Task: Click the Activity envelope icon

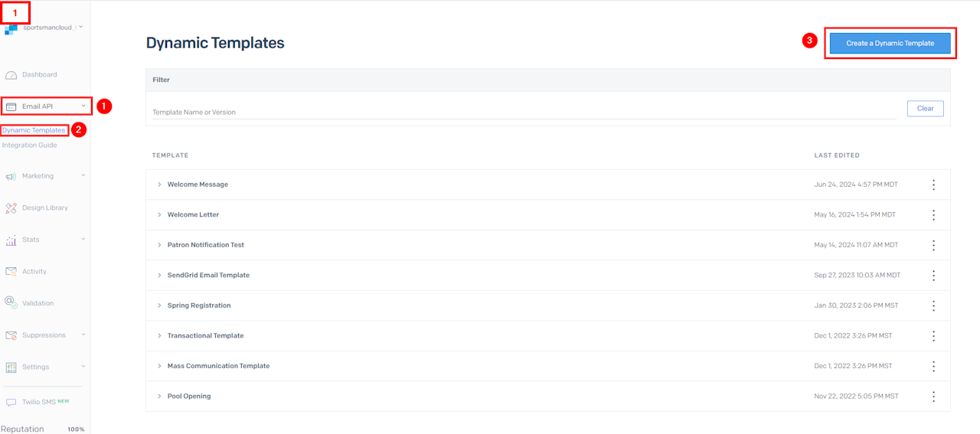Action: pyautogui.click(x=11, y=272)
